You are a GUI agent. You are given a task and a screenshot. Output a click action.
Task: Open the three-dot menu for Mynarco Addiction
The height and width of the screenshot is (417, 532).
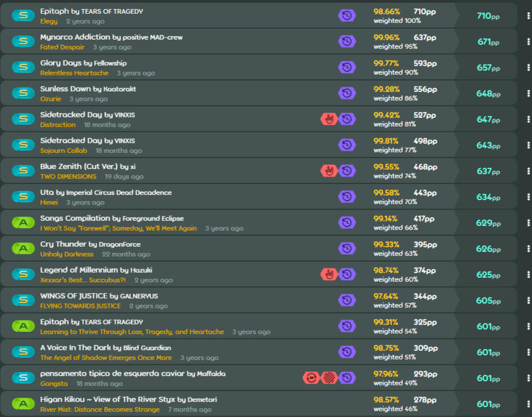tap(528, 41)
